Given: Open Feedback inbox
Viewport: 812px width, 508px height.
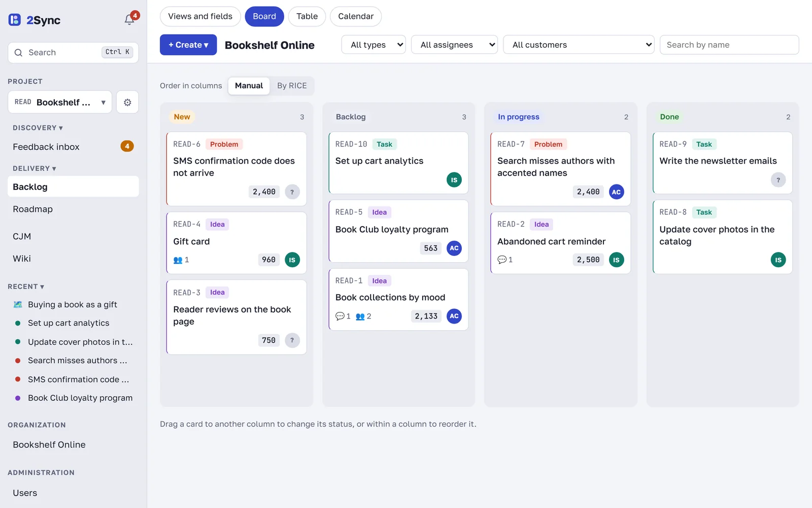Looking at the screenshot, I should (x=73, y=147).
